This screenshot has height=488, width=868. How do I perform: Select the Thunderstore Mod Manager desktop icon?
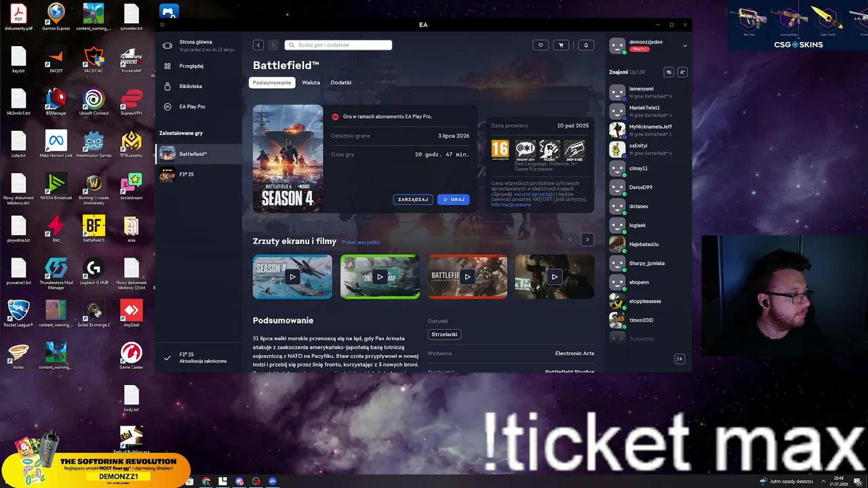click(x=56, y=272)
